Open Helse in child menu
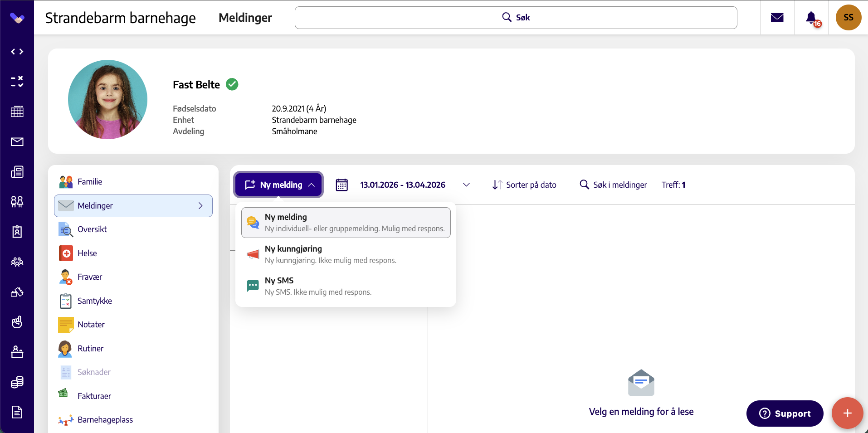The image size is (868, 433). [133, 253]
